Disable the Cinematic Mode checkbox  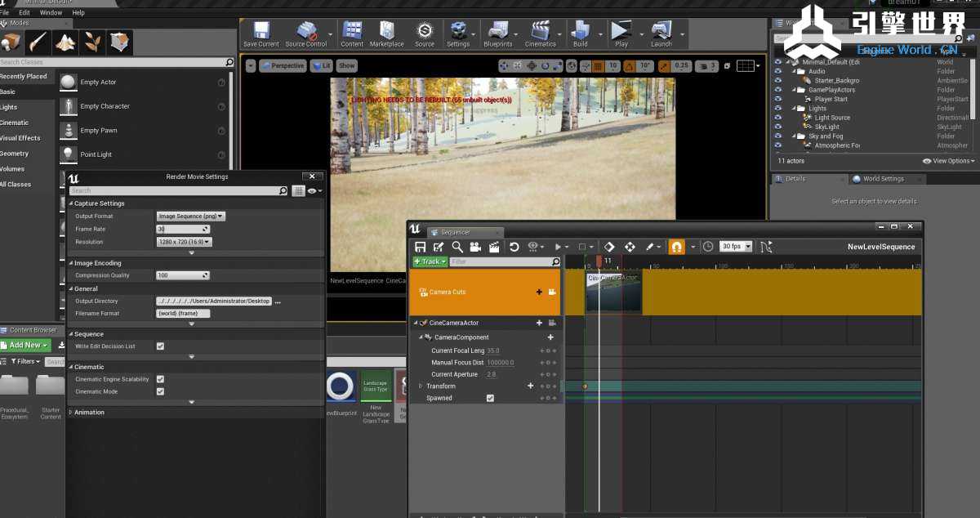coord(160,391)
